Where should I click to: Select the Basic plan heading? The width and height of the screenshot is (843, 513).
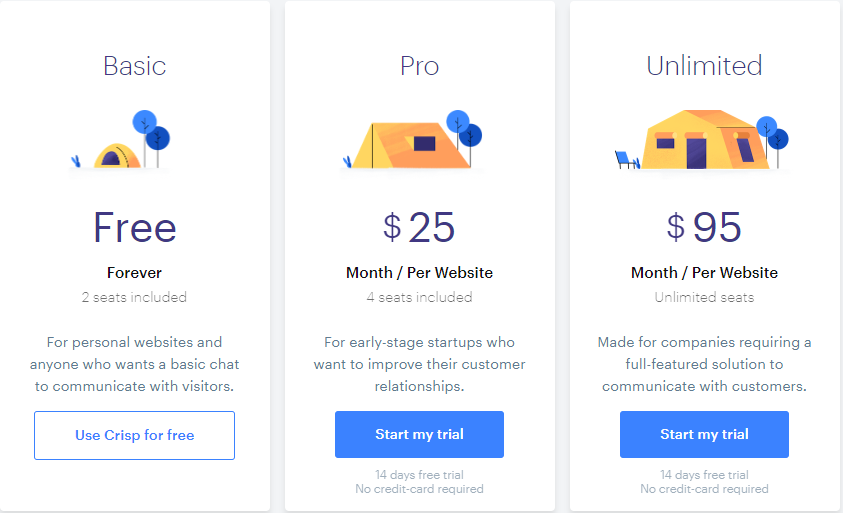[134, 66]
